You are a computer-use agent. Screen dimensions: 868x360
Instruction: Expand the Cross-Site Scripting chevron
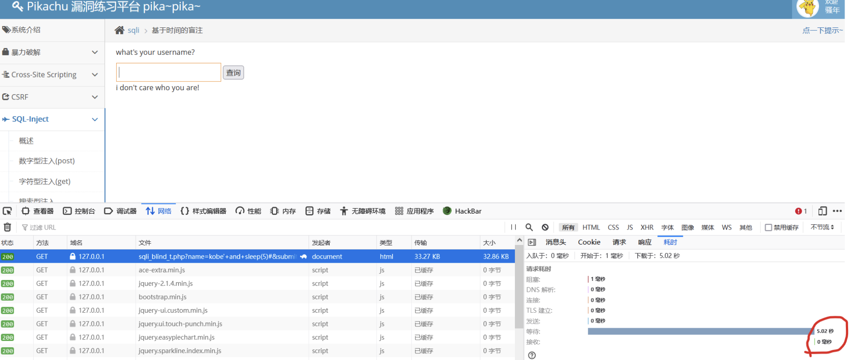[95, 75]
